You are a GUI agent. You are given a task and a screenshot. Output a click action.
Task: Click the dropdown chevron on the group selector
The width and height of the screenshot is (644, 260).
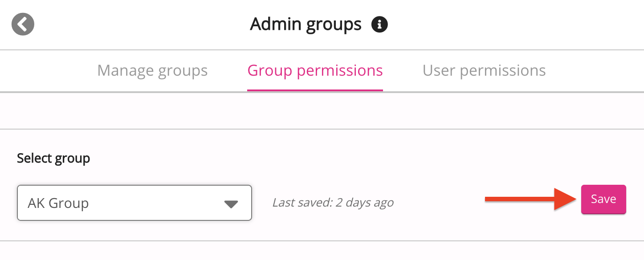[x=231, y=205]
